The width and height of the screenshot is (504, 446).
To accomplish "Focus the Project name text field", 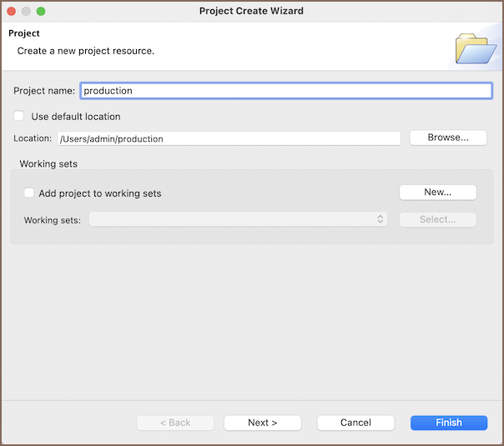I will [x=285, y=91].
